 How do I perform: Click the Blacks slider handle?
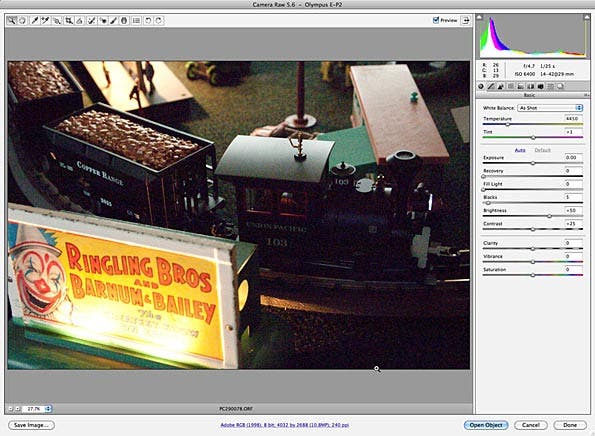tap(488, 203)
